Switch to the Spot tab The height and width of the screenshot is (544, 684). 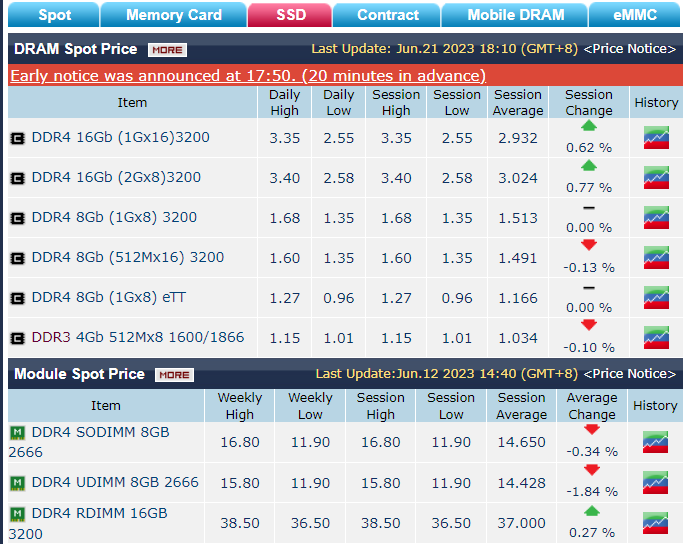(54, 15)
